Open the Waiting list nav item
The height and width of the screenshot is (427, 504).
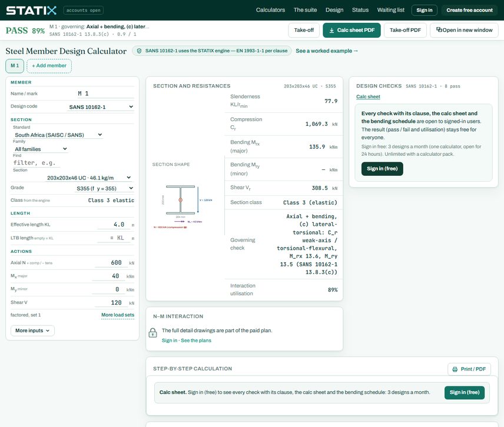(x=390, y=10)
